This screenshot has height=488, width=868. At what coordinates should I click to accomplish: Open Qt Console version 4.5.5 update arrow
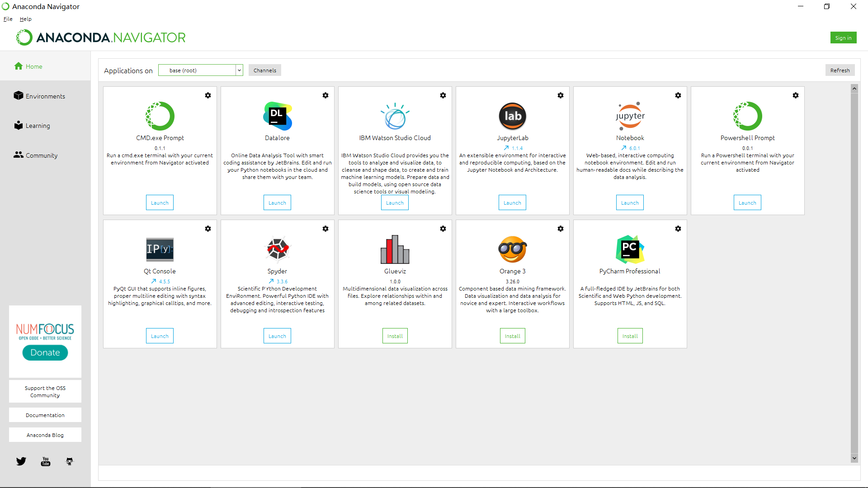click(x=154, y=282)
